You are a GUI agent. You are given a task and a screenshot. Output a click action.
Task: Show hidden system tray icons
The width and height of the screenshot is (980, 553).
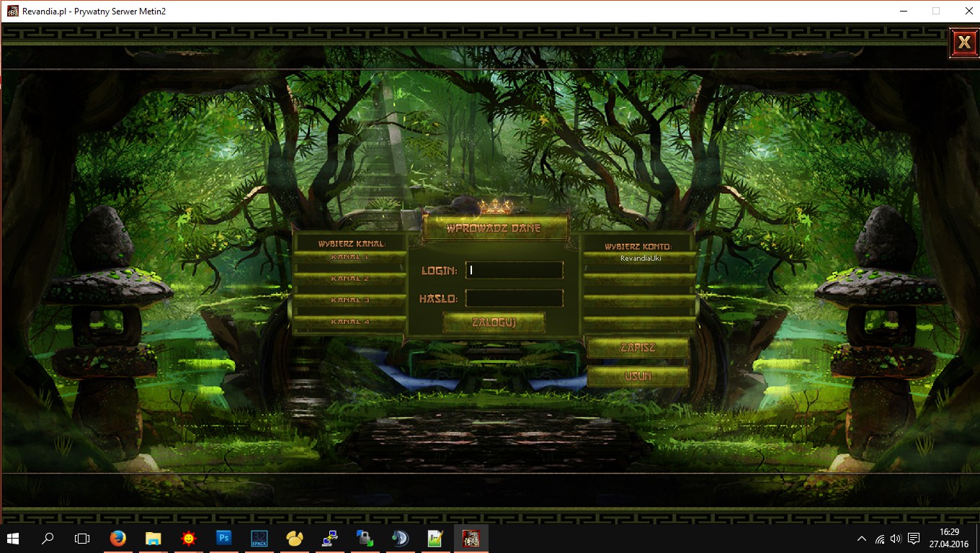coord(862,539)
